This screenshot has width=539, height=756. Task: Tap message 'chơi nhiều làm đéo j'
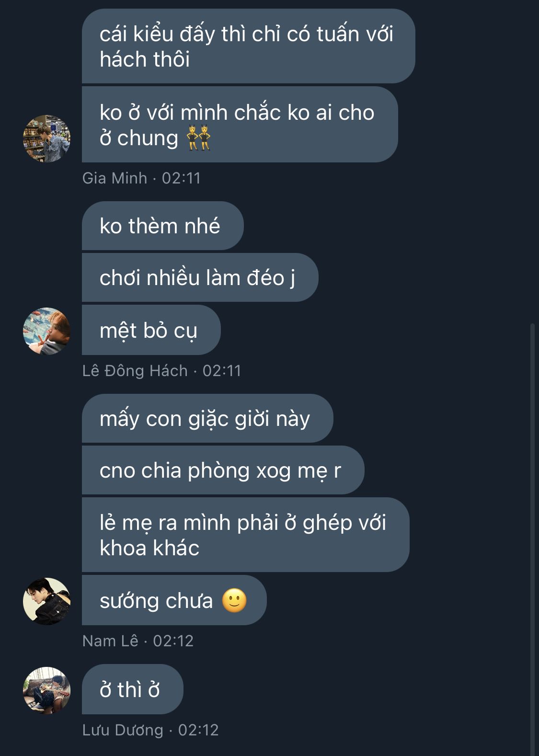[200, 277]
